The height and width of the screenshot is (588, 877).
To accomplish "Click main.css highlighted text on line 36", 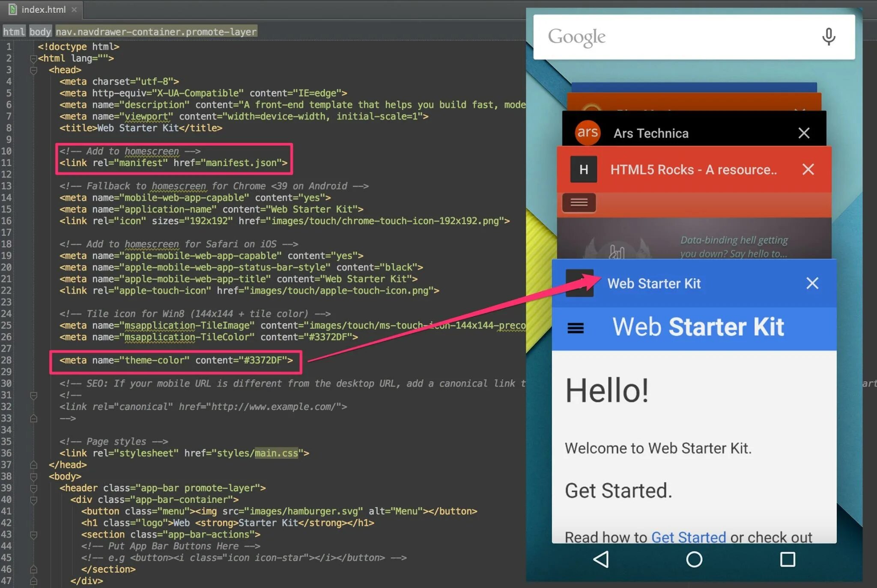I will (x=276, y=453).
